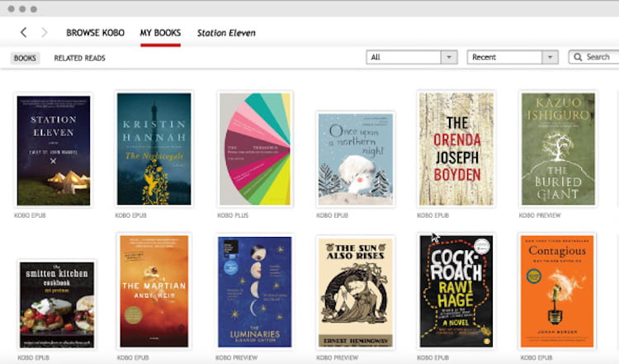Click KOBO PREVIEW label under The Luminaries
Image resolution: width=619 pixels, height=364 pixels.
(237, 357)
